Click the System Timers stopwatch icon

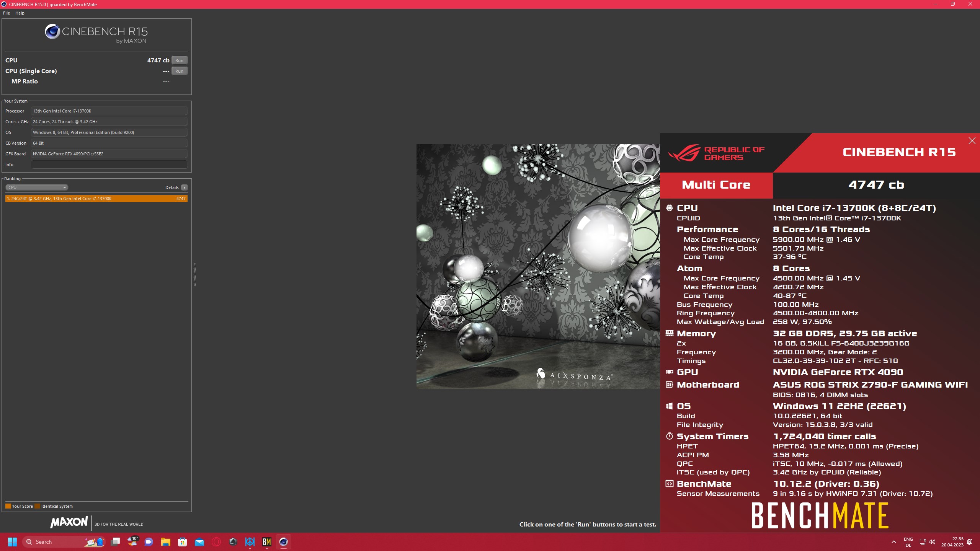[669, 436]
